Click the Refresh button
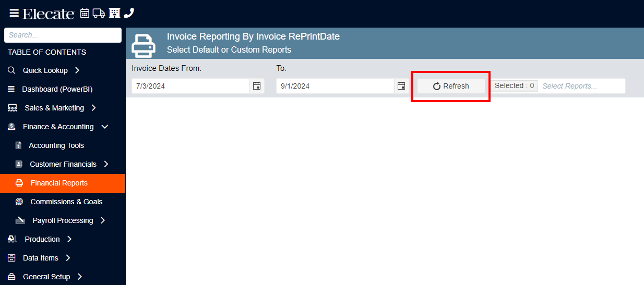Viewport: 644px width, 285px height. [x=451, y=86]
